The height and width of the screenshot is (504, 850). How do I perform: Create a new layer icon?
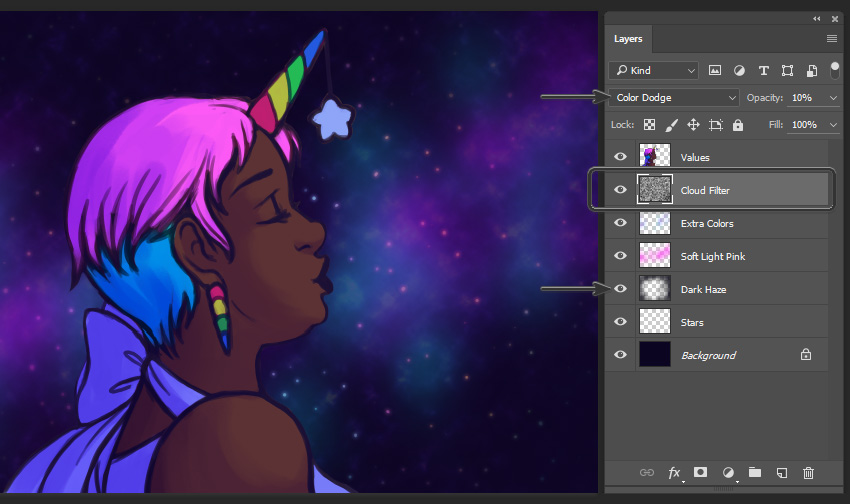[x=782, y=473]
